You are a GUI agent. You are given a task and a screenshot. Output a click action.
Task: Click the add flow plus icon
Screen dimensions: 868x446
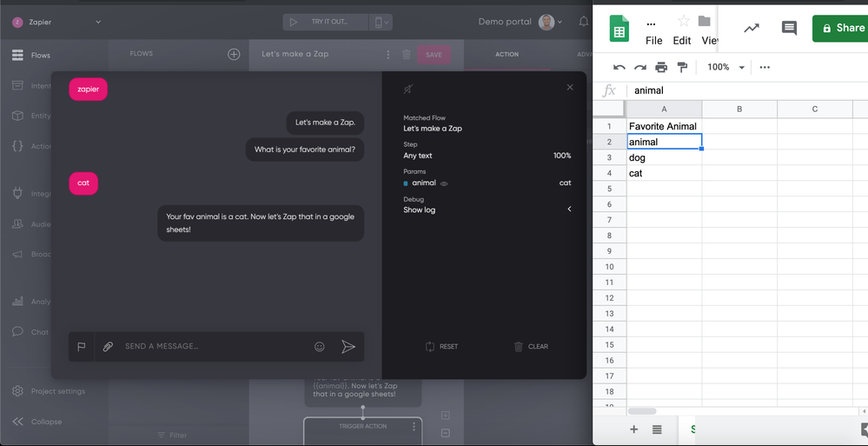pos(235,54)
